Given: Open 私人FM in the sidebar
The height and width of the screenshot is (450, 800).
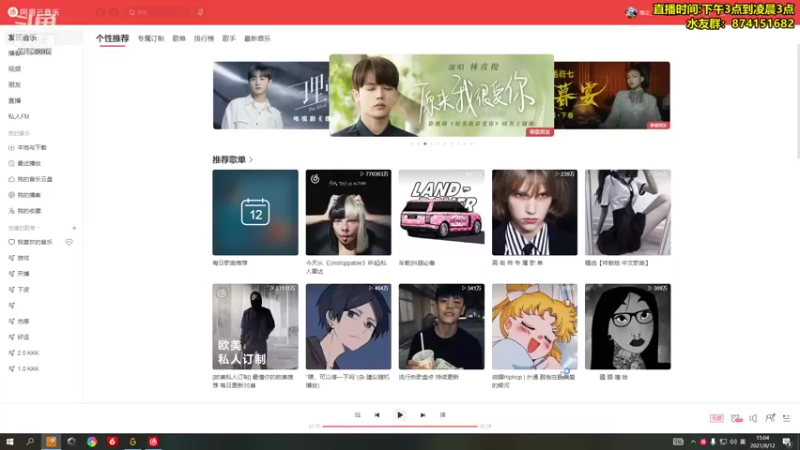Looking at the screenshot, I should (18, 116).
